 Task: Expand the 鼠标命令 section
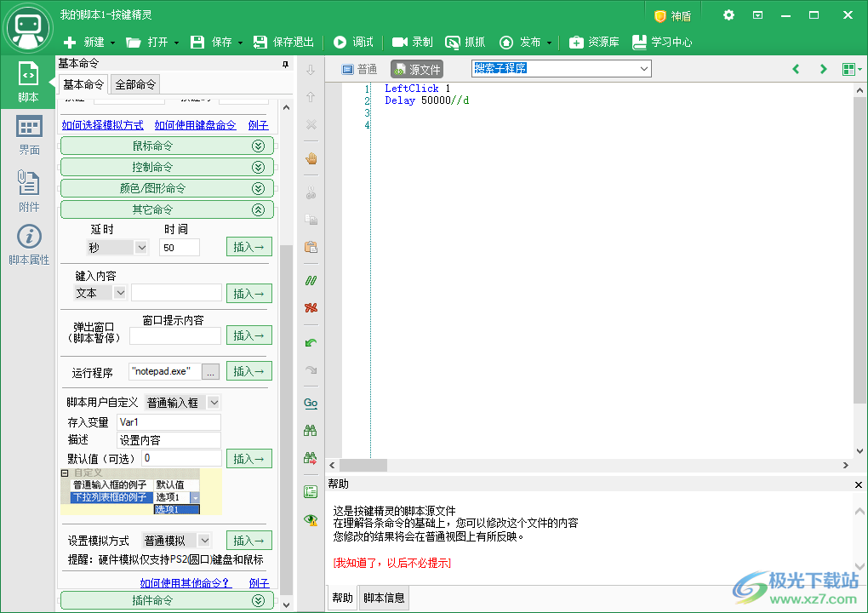click(x=167, y=146)
